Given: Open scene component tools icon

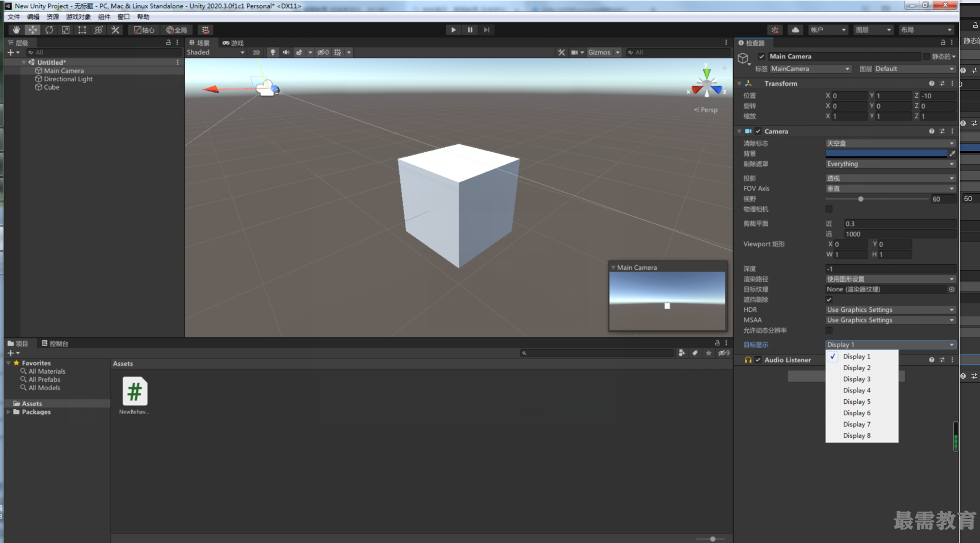Looking at the screenshot, I should coord(562,52).
